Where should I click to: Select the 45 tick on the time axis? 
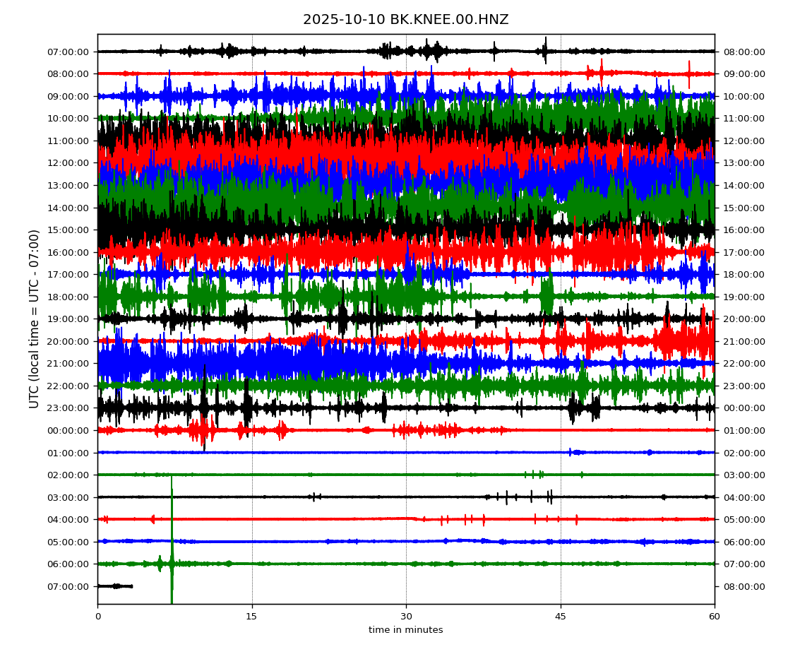pos(561,617)
